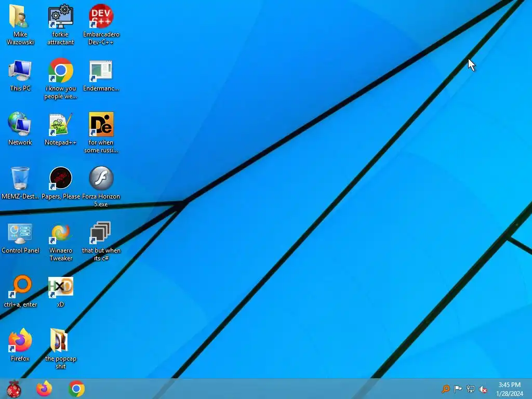Select the Chrome shortcut labeled 'i know you people we...'
This screenshot has height=399, width=532.
pyautogui.click(x=60, y=70)
